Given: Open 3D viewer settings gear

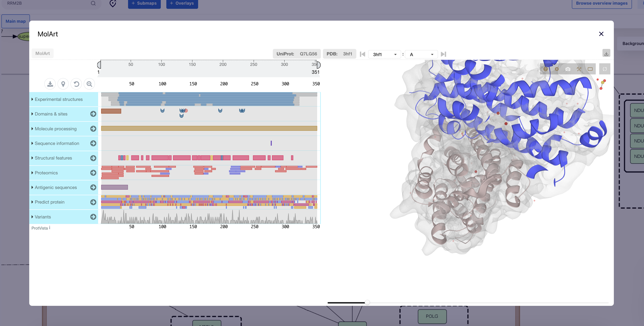Looking at the screenshot, I should pos(557,69).
